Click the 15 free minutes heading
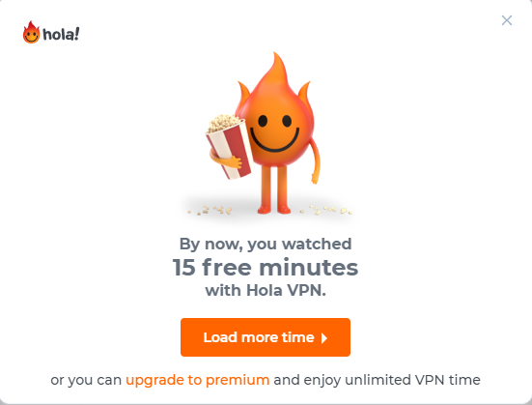This screenshot has height=405, width=532. 266,268
